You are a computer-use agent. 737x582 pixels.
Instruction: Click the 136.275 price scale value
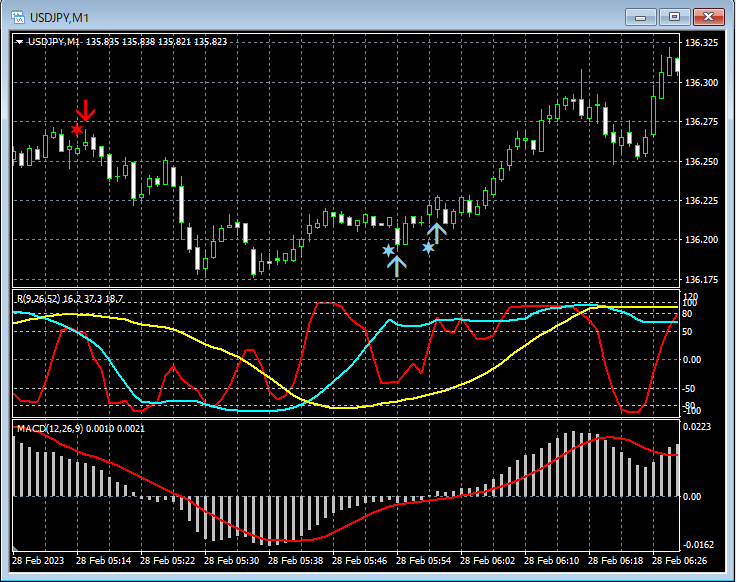point(702,122)
